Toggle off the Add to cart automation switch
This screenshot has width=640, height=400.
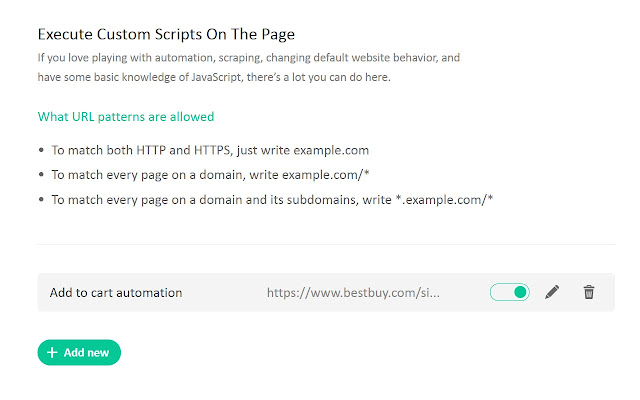tap(509, 292)
